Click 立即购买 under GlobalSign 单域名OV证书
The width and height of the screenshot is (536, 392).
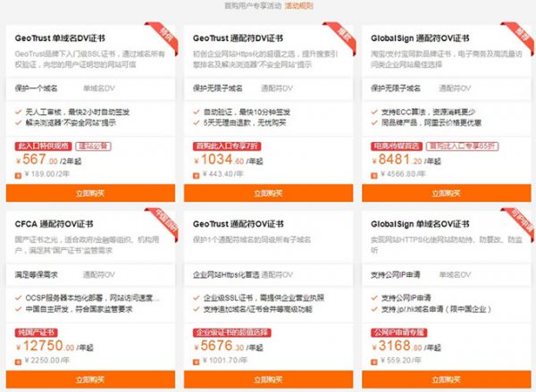pos(447,379)
